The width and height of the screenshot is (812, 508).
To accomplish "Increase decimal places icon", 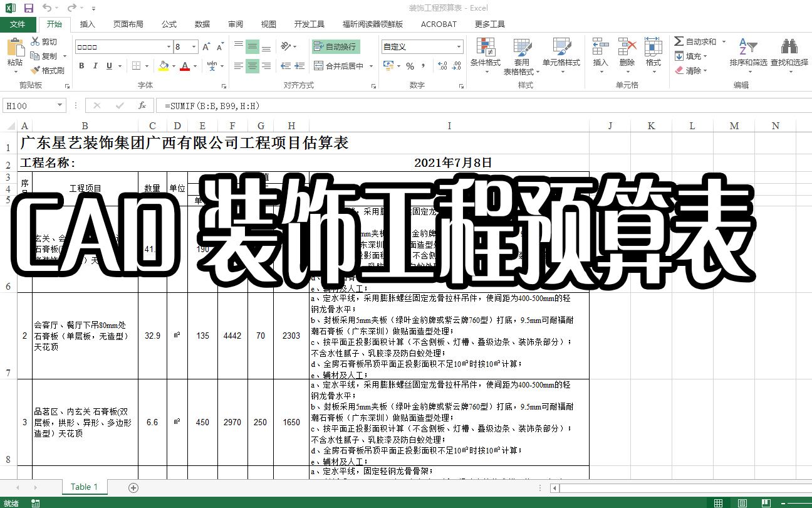I will click(442, 66).
